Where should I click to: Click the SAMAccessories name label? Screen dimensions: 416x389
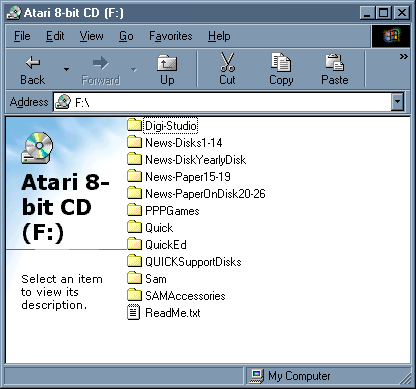[x=185, y=296]
